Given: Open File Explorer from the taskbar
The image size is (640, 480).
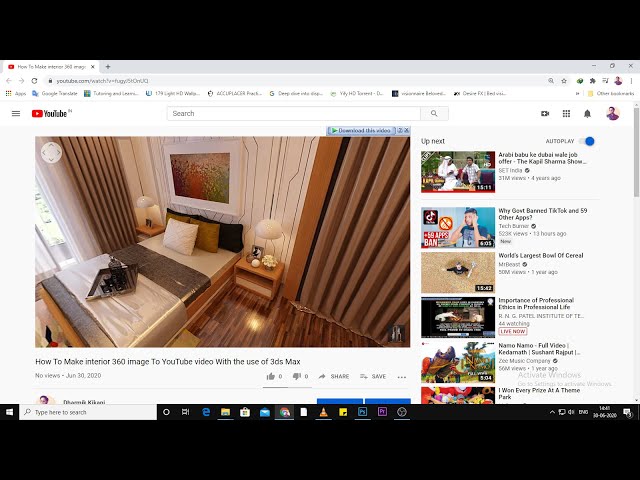Looking at the screenshot, I should click(225, 412).
